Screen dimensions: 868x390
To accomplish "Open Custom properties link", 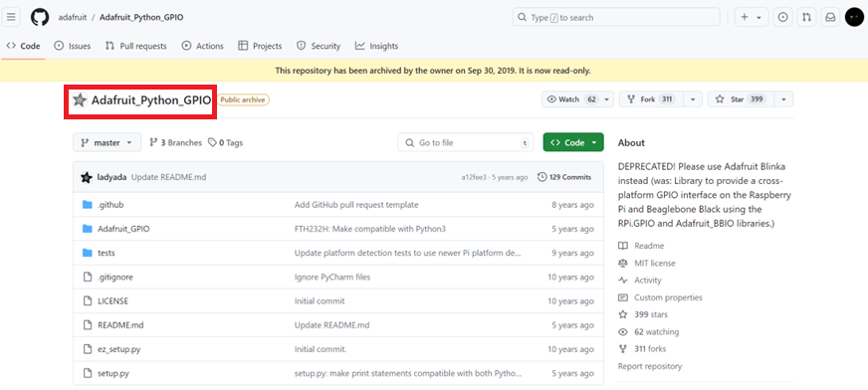I will (x=660, y=297).
